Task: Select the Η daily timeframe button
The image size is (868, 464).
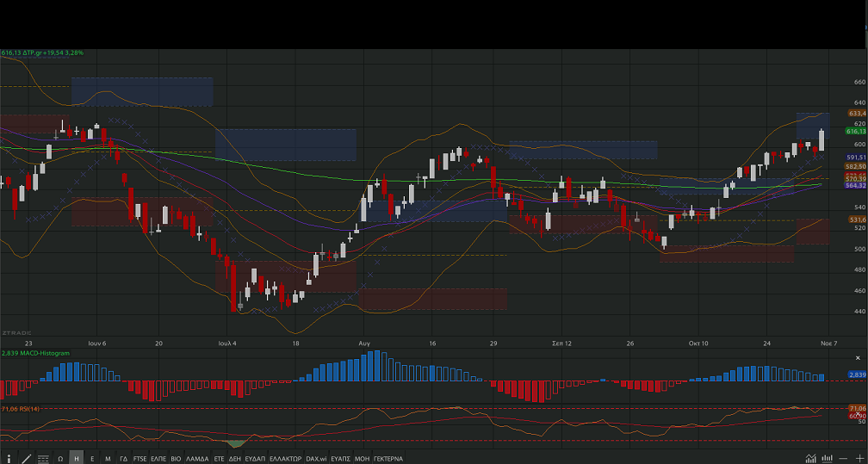Action: [x=77, y=459]
